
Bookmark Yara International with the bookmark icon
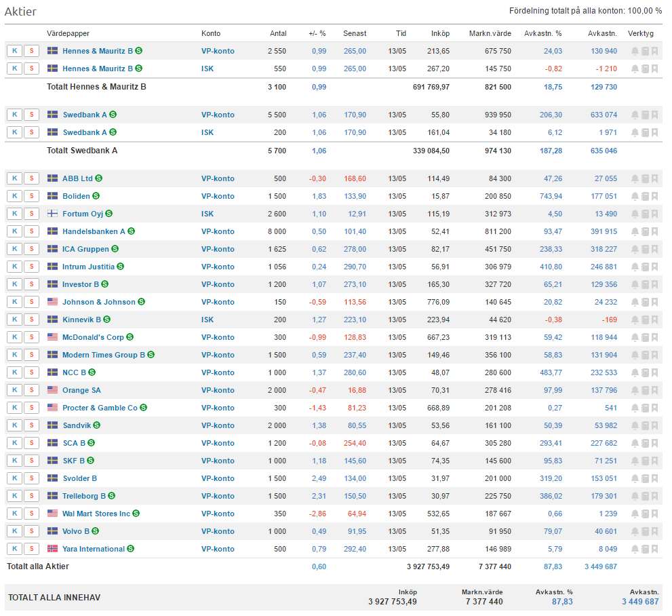click(x=655, y=549)
